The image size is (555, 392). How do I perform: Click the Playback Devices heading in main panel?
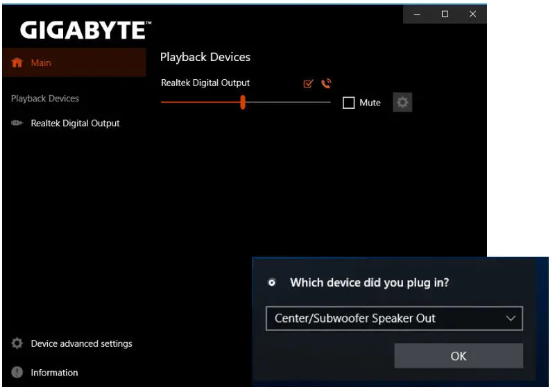[x=205, y=57]
